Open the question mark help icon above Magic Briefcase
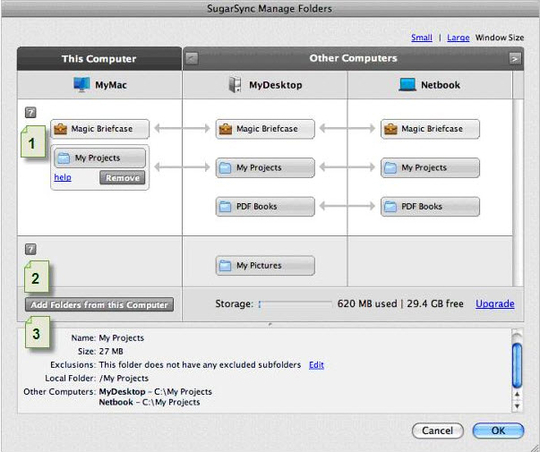This screenshot has height=452, width=540. click(x=31, y=112)
